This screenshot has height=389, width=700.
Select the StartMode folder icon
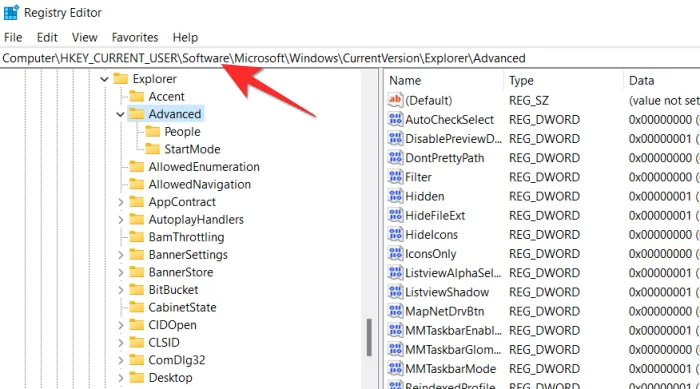point(152,149)
